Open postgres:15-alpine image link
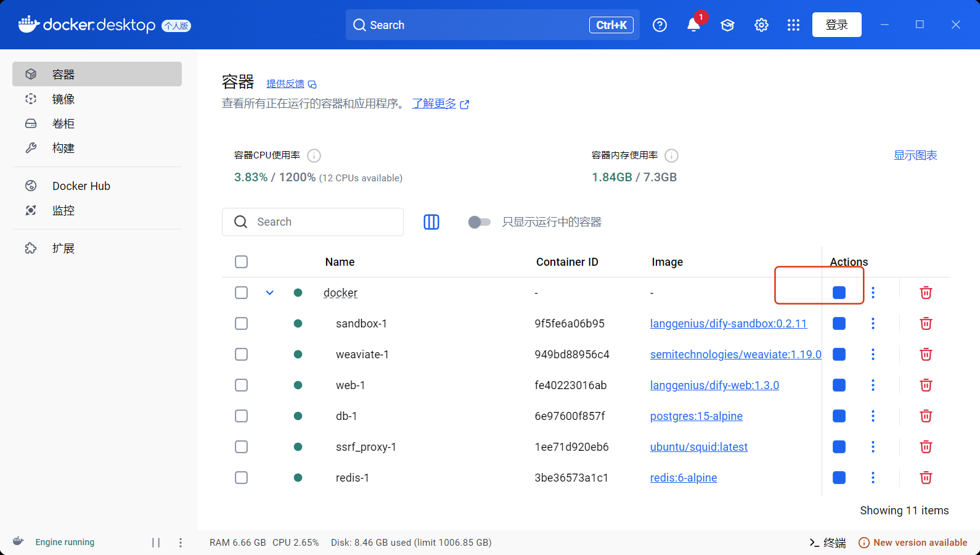The image size is (980, 555). 696,416
